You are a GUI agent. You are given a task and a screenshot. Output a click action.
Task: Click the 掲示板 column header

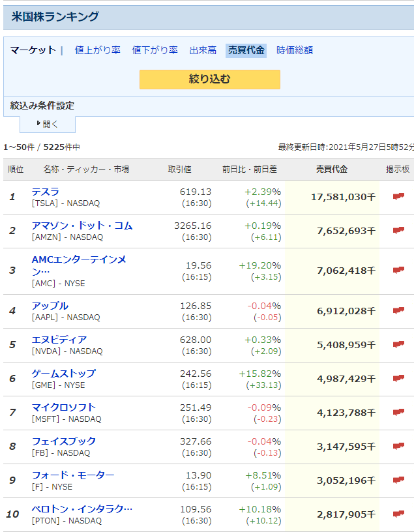tap(397, 170)
